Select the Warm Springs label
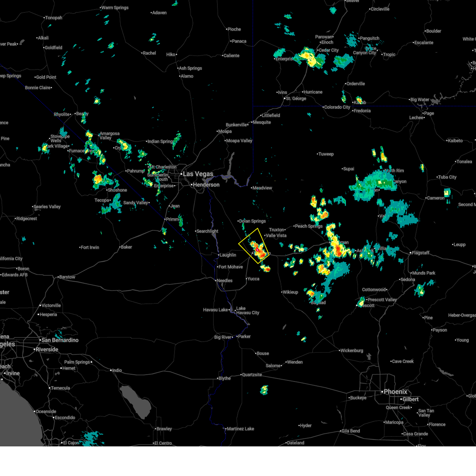476x476 pixels. coord(115,8)
